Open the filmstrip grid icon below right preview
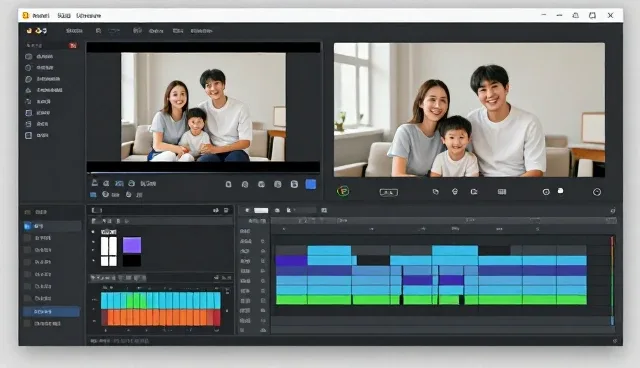 (502, 192)
